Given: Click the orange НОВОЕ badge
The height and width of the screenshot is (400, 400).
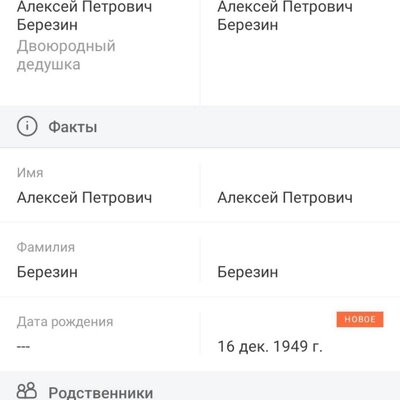Looking at the screenshot, I should (x=360, y=319).
